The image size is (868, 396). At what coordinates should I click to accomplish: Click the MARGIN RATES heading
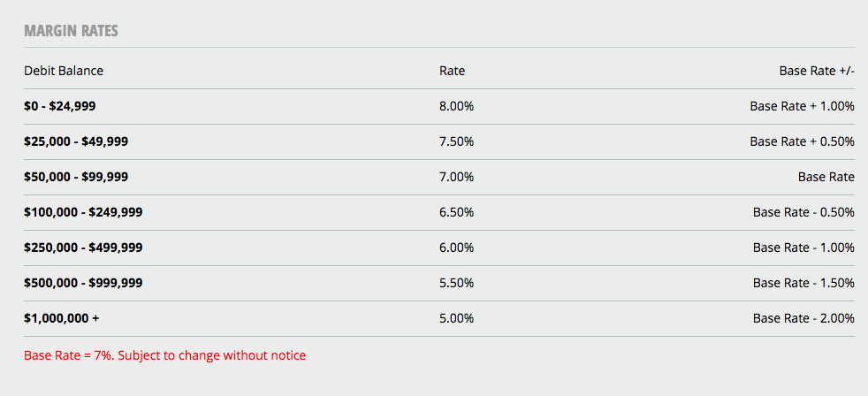tap(71, 31)
